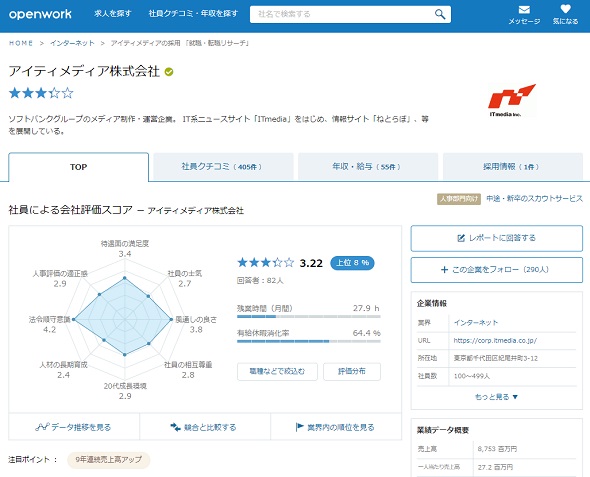Open 中途・新卒のスカウトサービス link
The height and width of the screenshot is (477, 590).
[x=534, y=199]
